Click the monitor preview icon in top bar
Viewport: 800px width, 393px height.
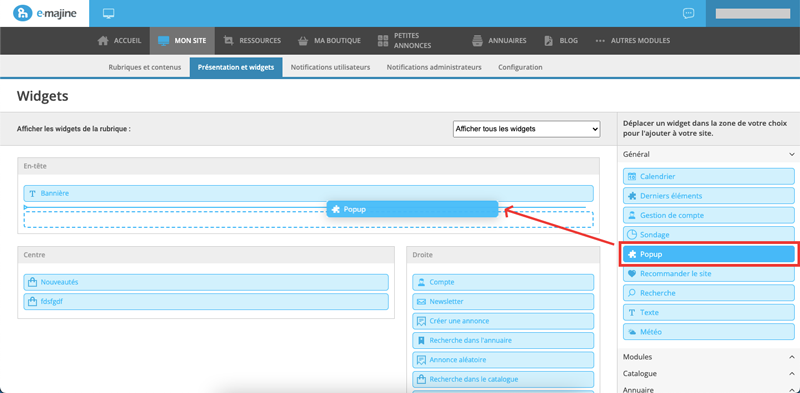[x=108, y=13]
